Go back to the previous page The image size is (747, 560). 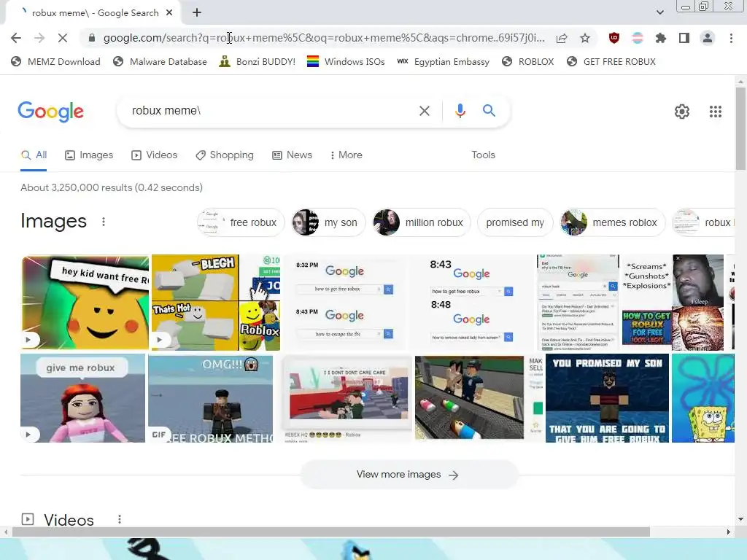[16, 38]
